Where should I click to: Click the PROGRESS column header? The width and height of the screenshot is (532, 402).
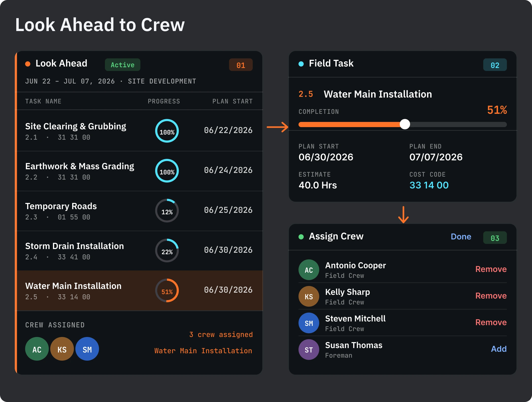point(164,101)
